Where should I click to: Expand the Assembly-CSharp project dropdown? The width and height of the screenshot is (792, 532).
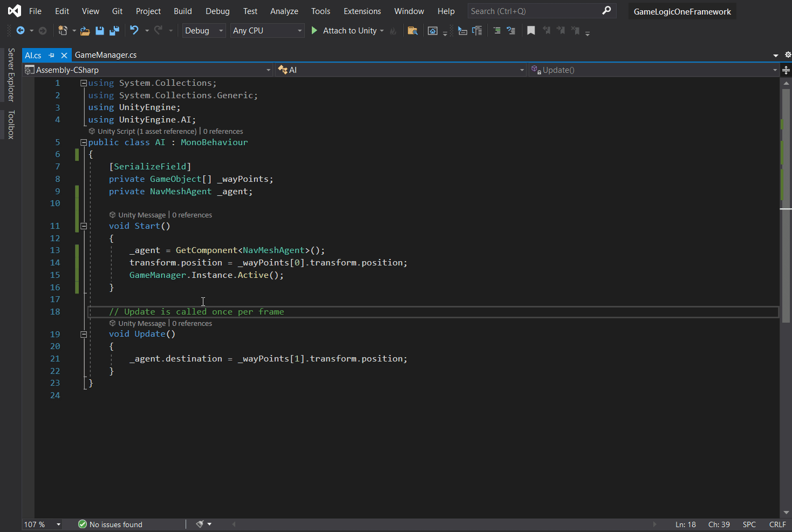tap(268, 70)
